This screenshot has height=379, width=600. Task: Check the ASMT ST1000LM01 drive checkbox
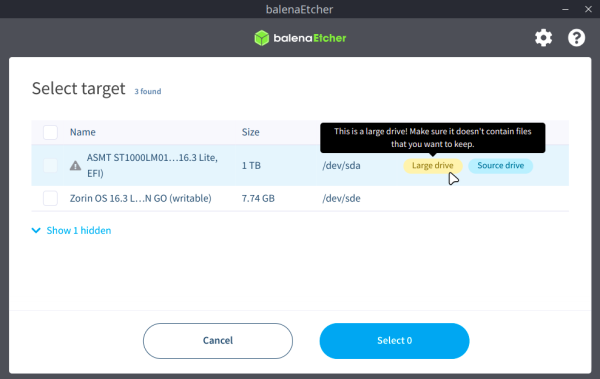(50, 165)
